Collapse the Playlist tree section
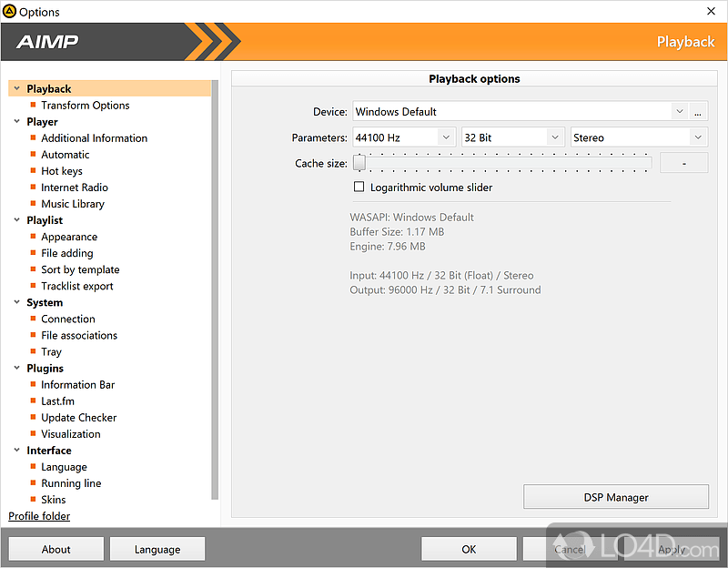This screenshot has width=728, height=568. [16, 219]
